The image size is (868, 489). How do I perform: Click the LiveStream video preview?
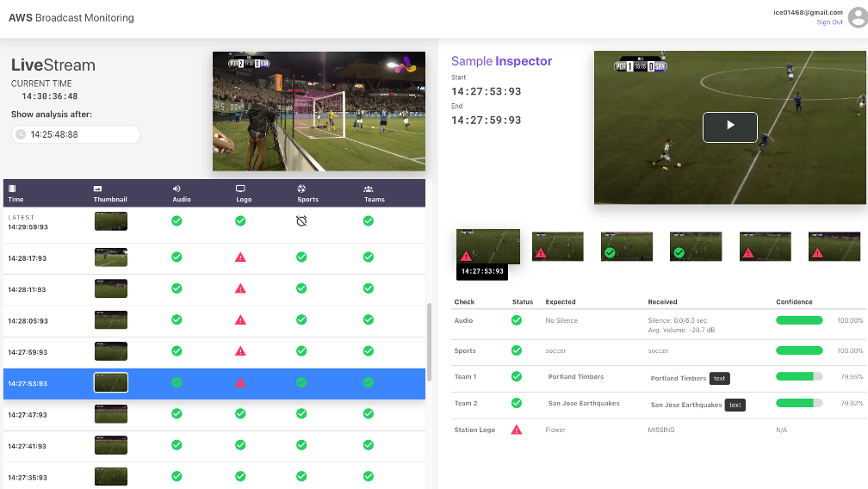tap(319, 111)
